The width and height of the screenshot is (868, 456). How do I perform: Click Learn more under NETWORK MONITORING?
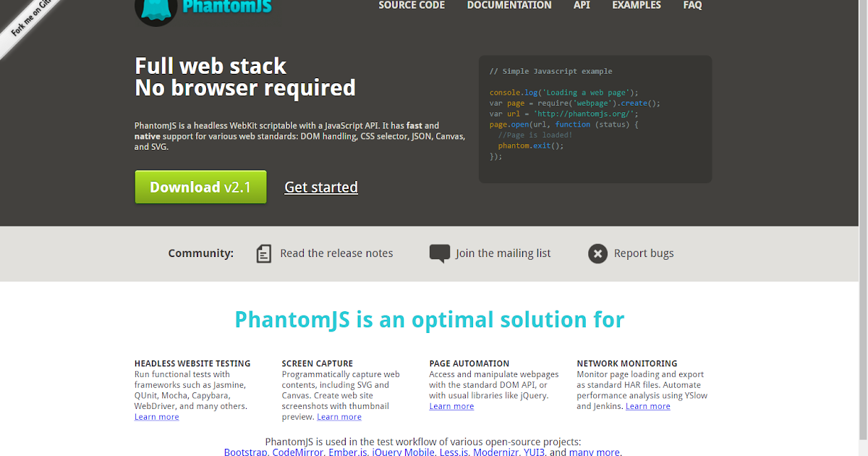click(x=647, y=406)
